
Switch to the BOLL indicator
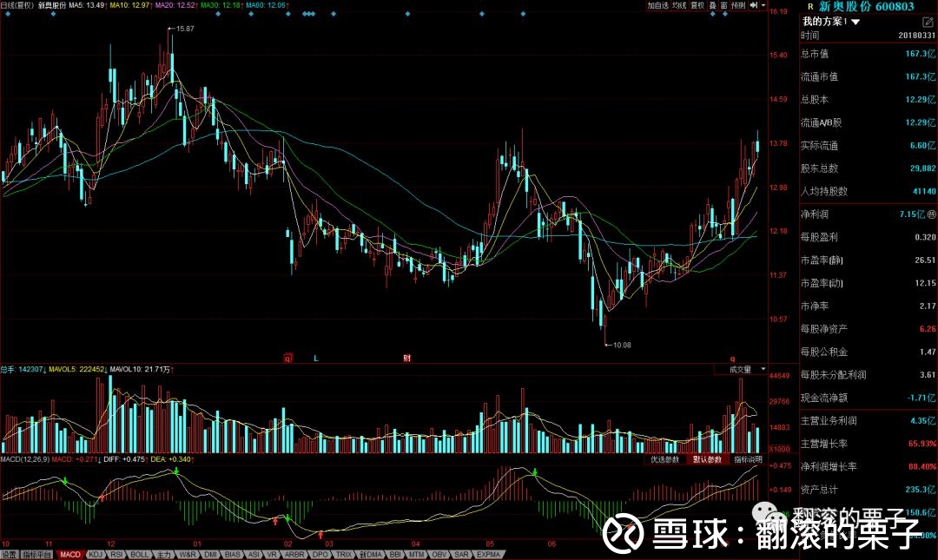141,554
